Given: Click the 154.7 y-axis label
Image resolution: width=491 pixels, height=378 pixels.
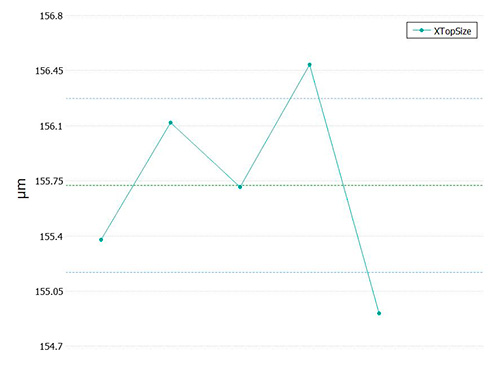Looking at the screenshot, I should click(51, 347).
